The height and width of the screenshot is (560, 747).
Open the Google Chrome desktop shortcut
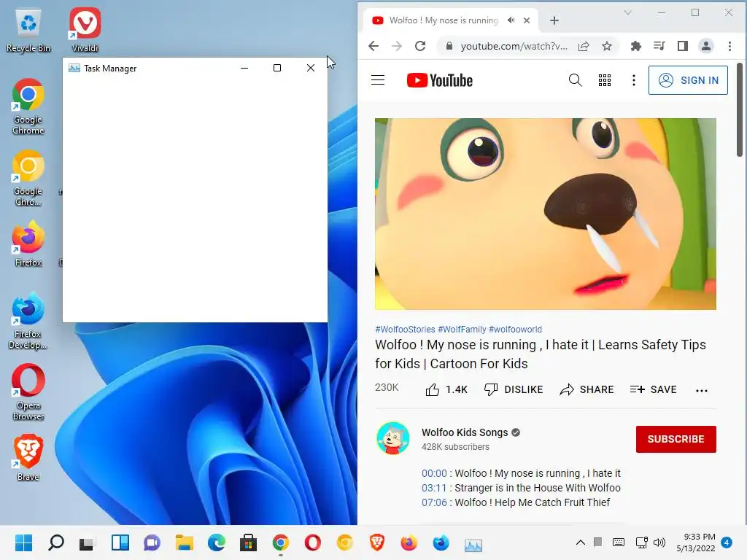[x=28, y=106]
